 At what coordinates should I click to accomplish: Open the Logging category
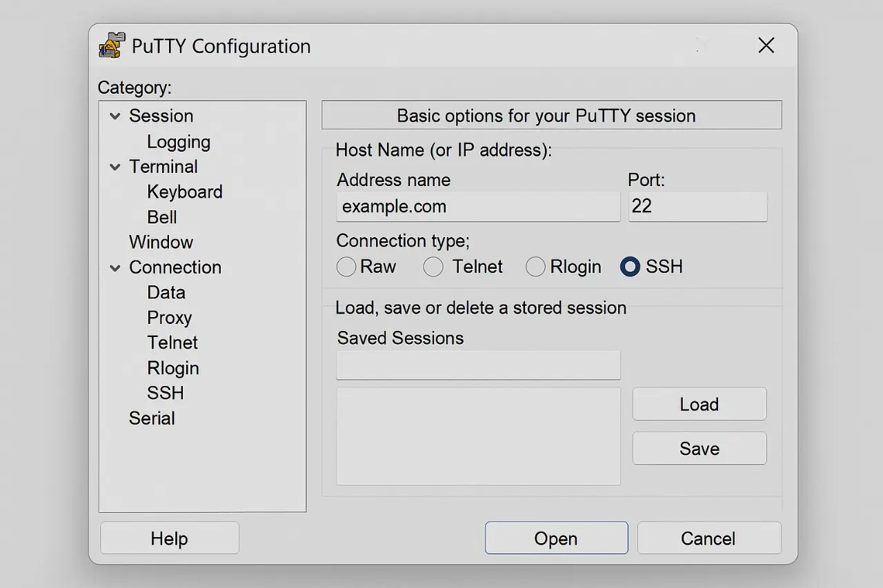click(x=179, y=142)
